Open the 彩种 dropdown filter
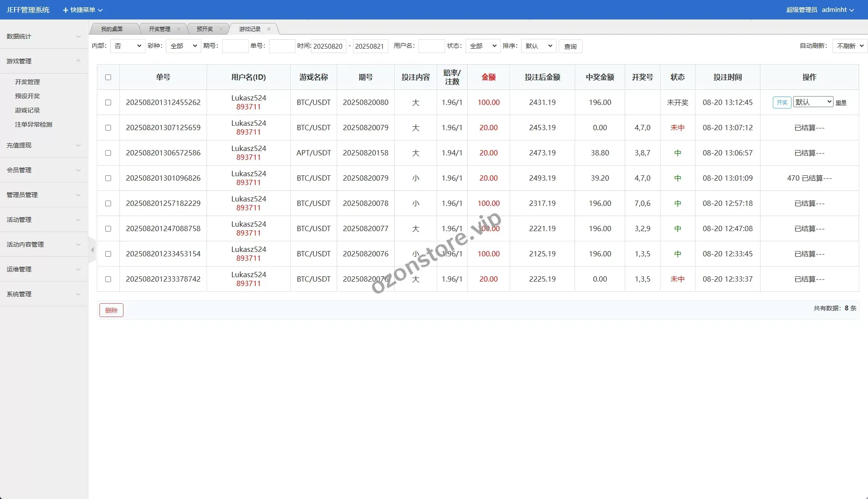868x499 pixels. point(183,46)
